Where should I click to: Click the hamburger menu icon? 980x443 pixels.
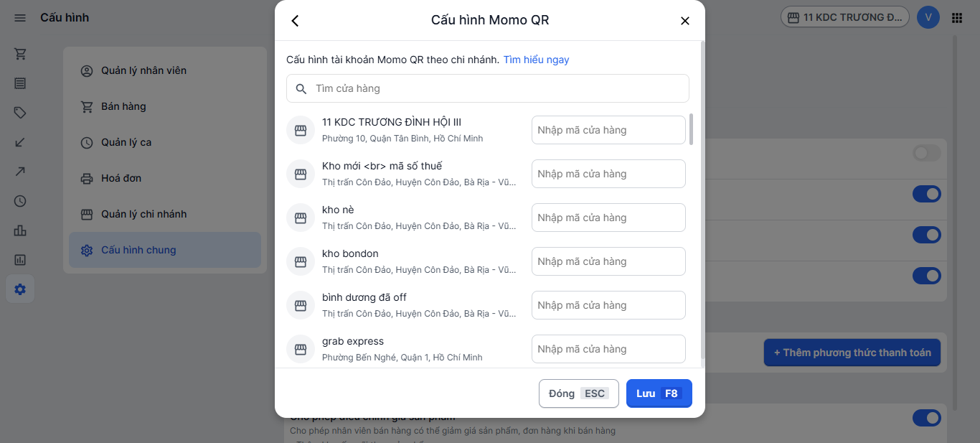(x=20, y=18)
